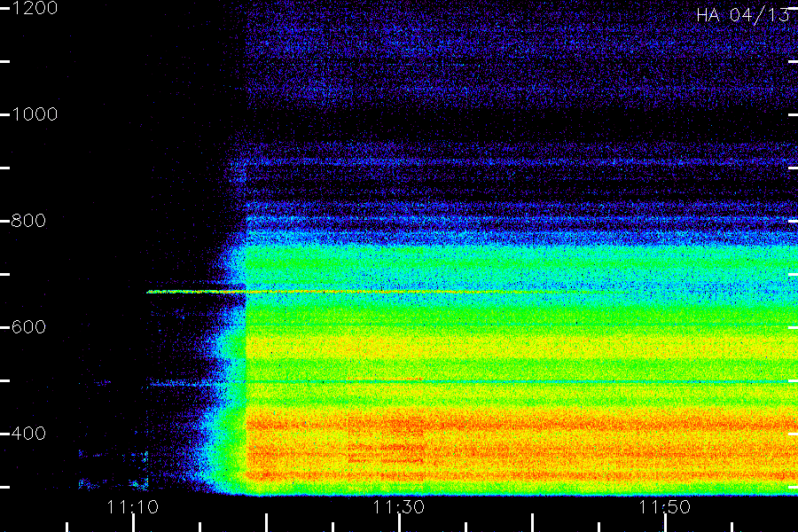Click the 1200 frequency axis label
798x532 pixels.
pyautogui.click(x=34, y=8)
